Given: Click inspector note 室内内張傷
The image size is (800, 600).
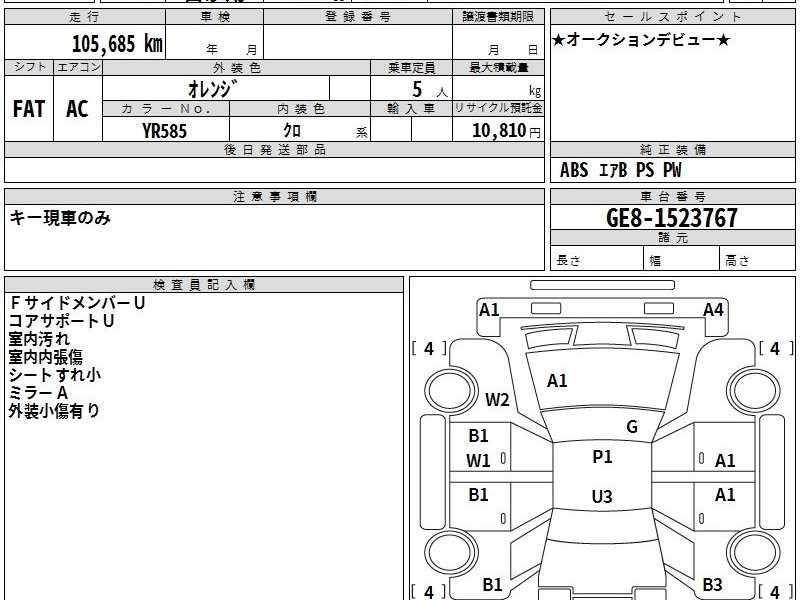Looking at the screenshot, I should pyautogui.click(x=45, y=357).
